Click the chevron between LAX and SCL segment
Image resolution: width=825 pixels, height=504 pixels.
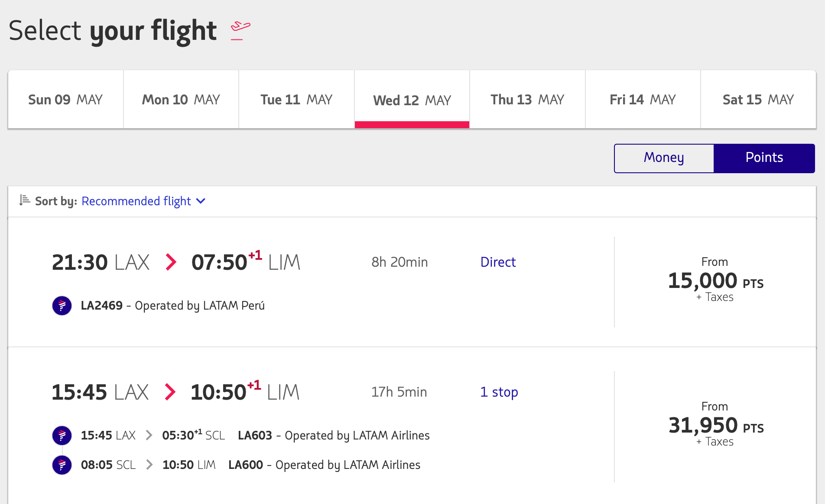150,435
